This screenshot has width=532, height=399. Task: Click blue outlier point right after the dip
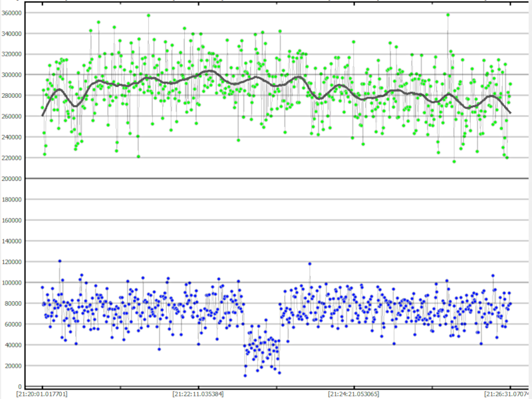tap(309, 264)
